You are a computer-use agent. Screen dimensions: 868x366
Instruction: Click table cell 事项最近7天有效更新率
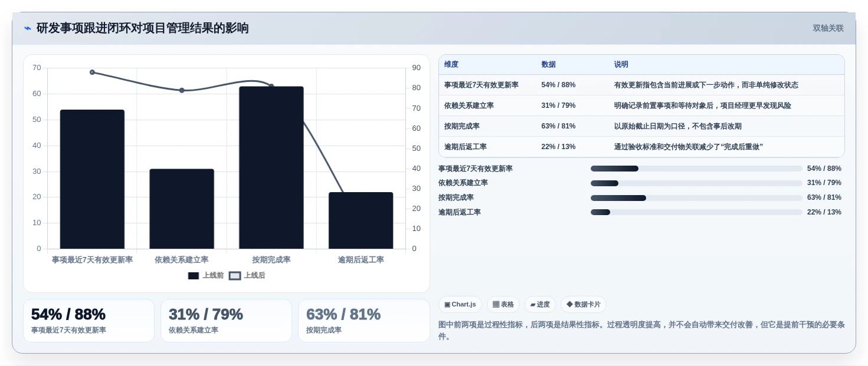point(482,85)
